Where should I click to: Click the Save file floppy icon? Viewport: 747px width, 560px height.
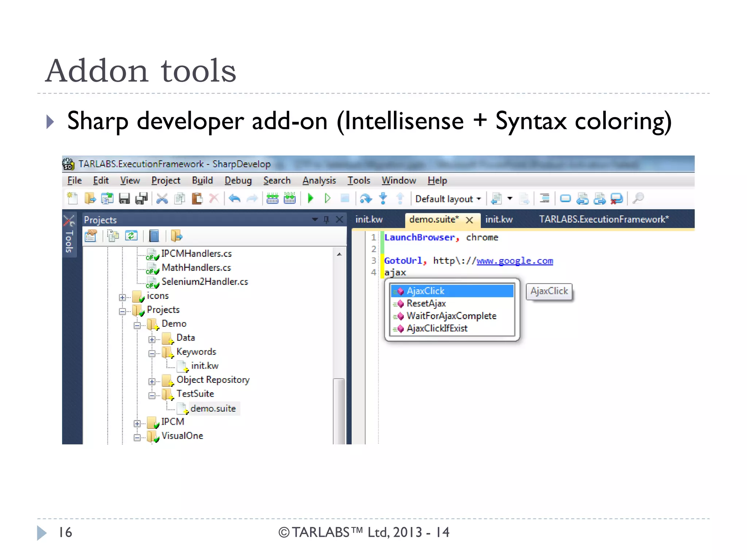click(x=124, y=198)
